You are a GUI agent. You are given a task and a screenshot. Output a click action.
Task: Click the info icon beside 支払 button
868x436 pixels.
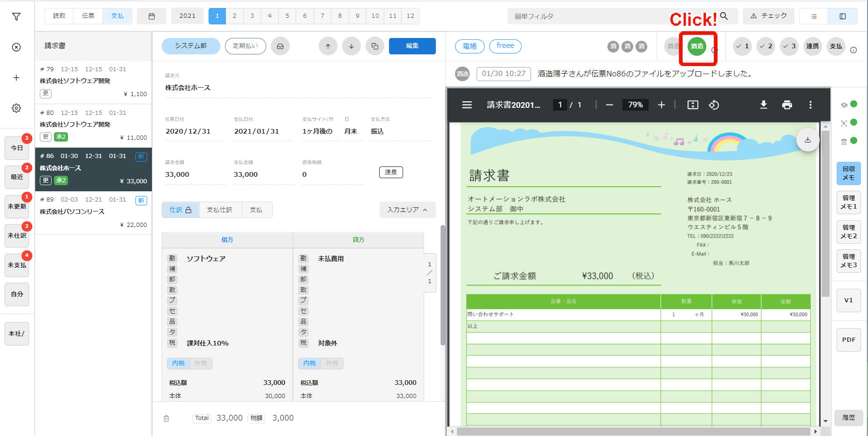point(853,50)
